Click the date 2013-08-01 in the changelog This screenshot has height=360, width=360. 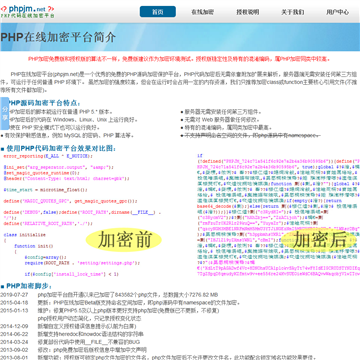click(x=14, y=357)
